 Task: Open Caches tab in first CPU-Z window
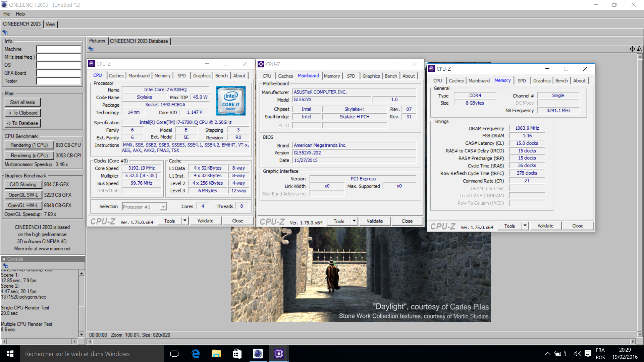[x=116, y=75]
